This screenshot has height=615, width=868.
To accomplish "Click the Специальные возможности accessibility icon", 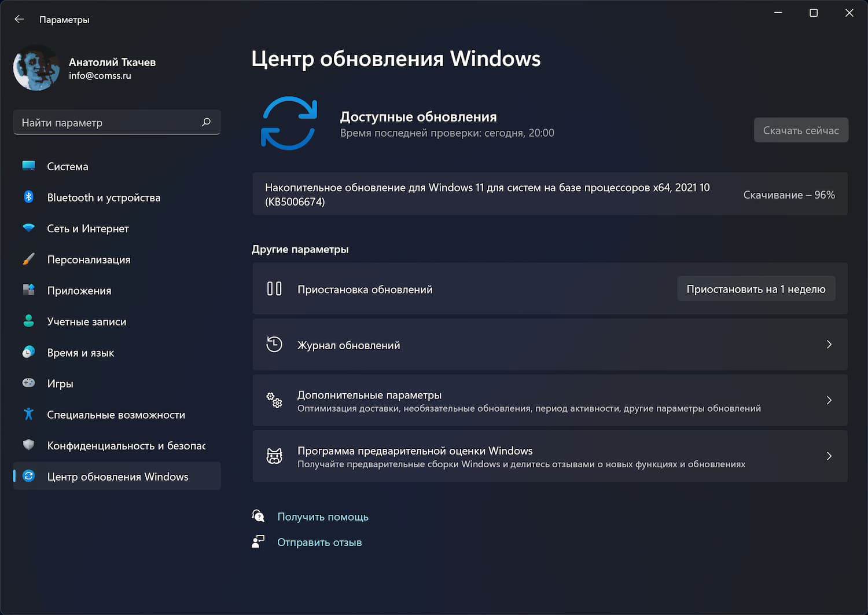I will click(x=28, y=415).
